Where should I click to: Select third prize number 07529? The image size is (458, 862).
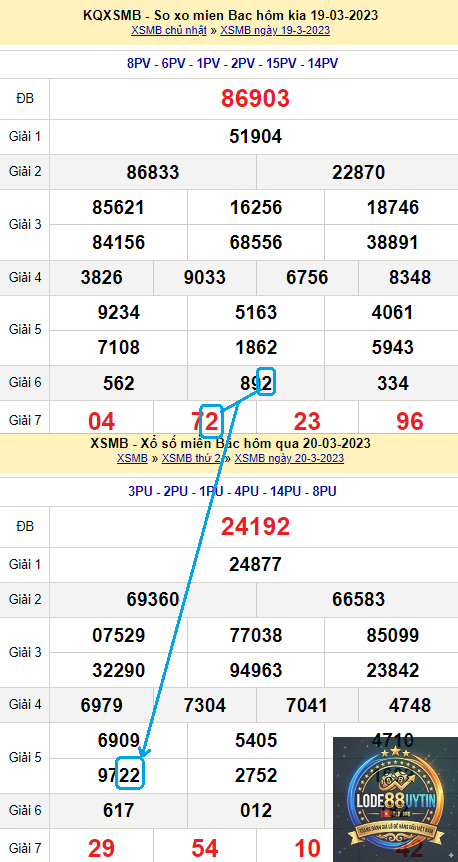click(x=118, y=635)
